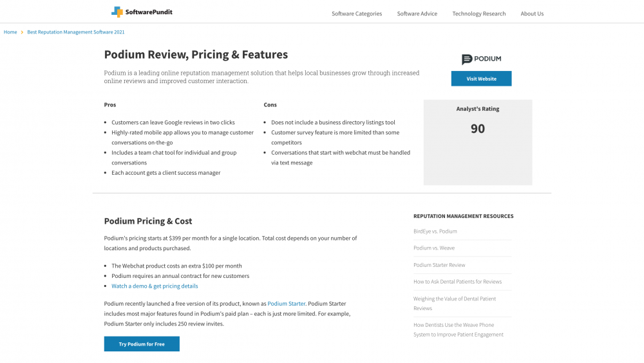
Task: Open the BirdEye vs. Podium resource
Action: tap(435, 231)
